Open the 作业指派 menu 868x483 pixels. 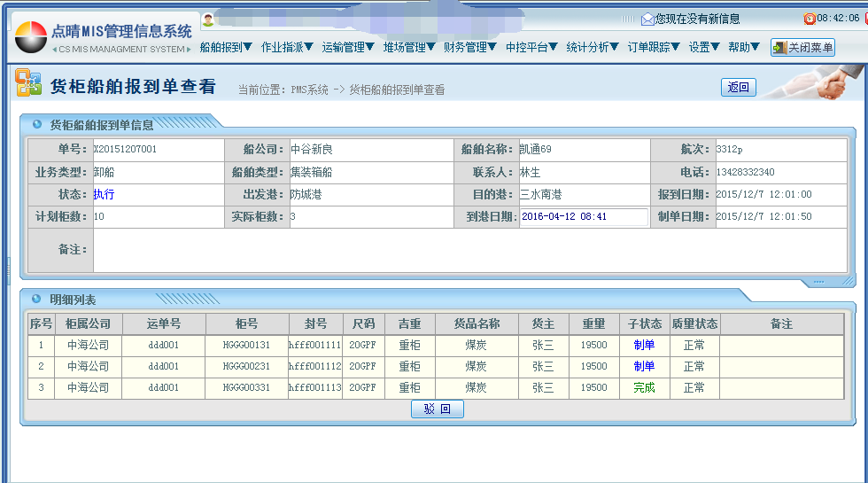[287, 48]
